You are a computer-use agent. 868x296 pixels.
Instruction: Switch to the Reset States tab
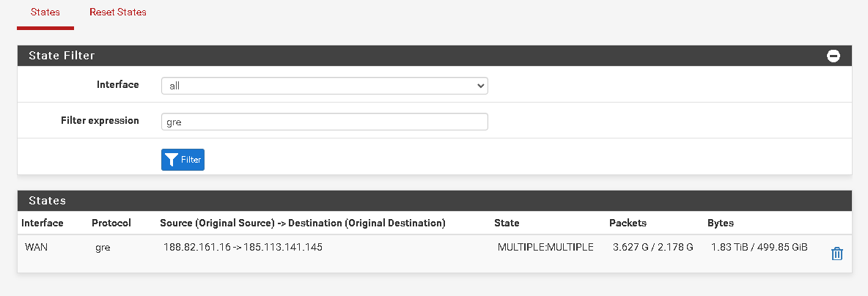point(118,12)
